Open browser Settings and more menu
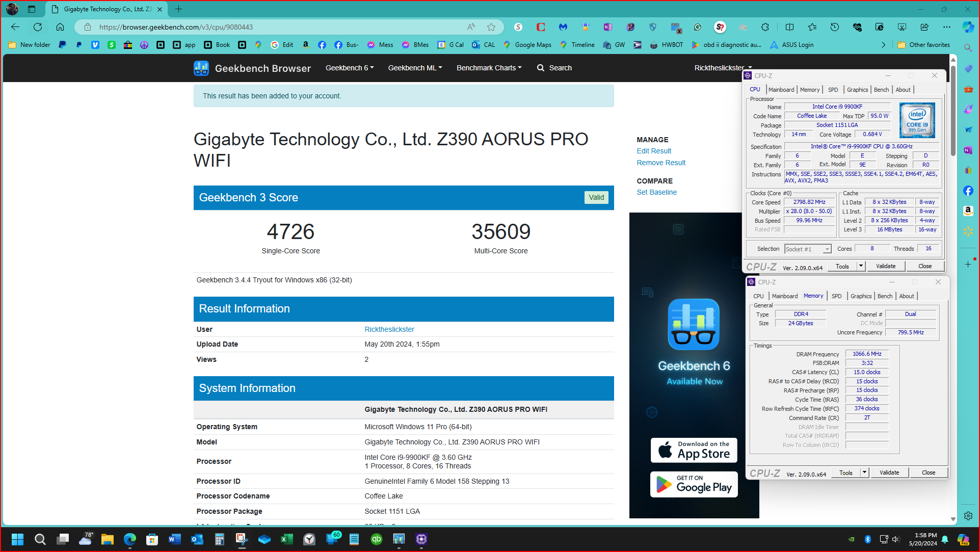 (x=947, y=27)
